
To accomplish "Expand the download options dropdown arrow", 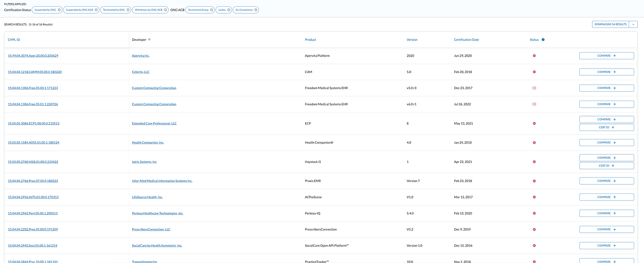I will point(634,24).
